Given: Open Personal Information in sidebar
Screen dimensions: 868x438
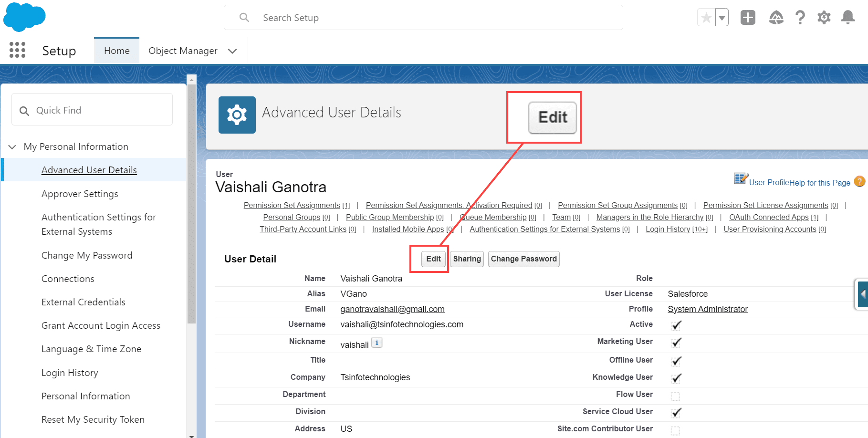Looking at the screenshot, I should pyautogui.click(x=85, y=396).
